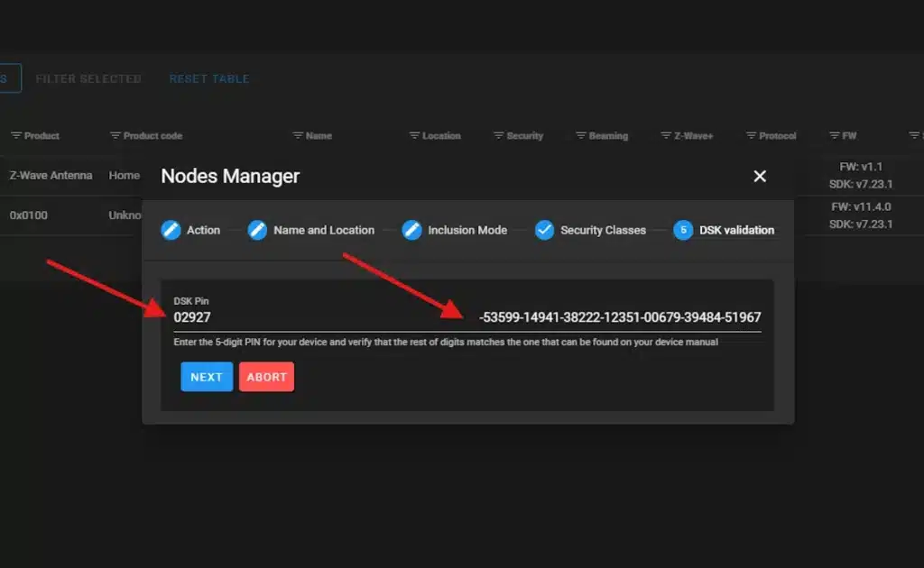Click the DSK Pin field label
This screenshot has width=924, height=568.
click(x=191, y=301)
